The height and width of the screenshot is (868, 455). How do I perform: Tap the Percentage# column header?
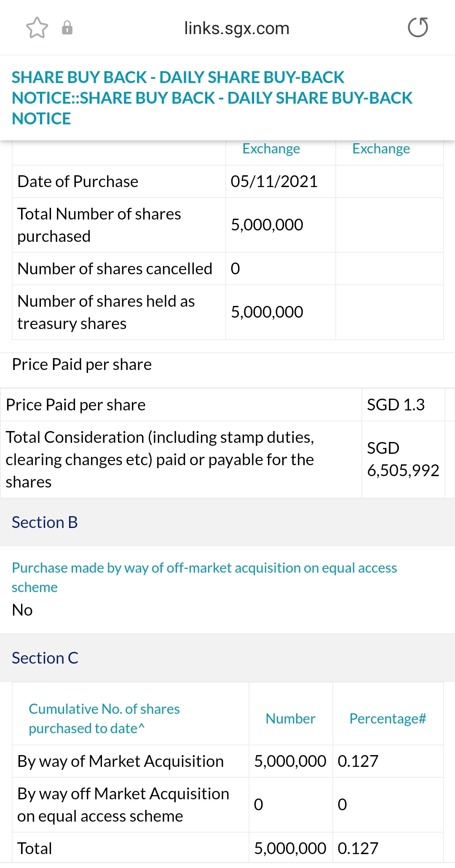[388, 719]
